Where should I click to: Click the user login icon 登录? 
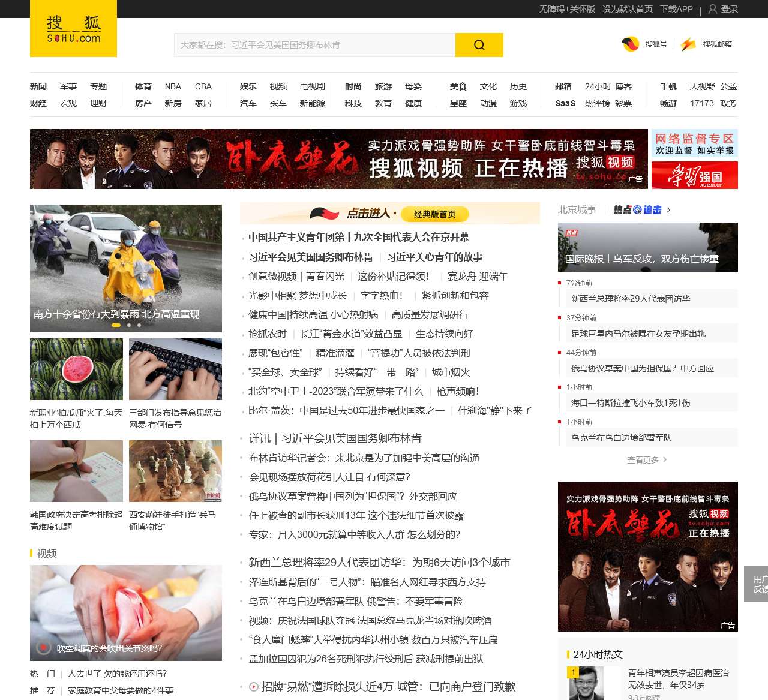click(713, 9)
